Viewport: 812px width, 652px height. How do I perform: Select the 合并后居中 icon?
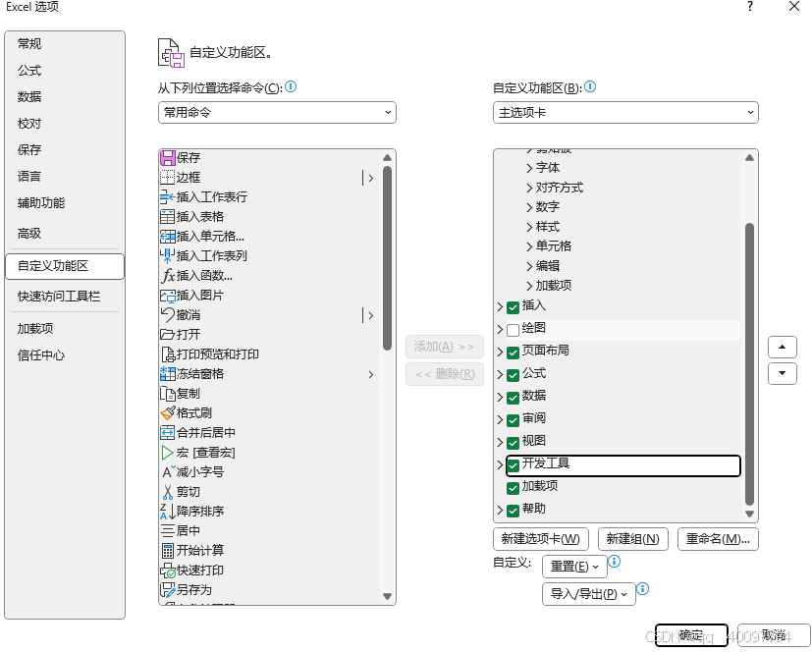pos(167,432)
